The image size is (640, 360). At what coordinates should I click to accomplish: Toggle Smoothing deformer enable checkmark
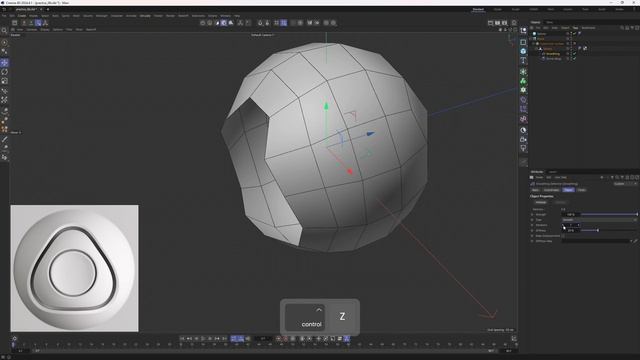tap(574, 54)
